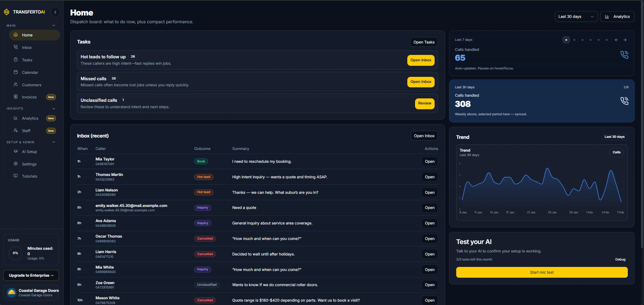
Task: Open the Last 30 days dropdown
Action: click(x=576, y=17)
